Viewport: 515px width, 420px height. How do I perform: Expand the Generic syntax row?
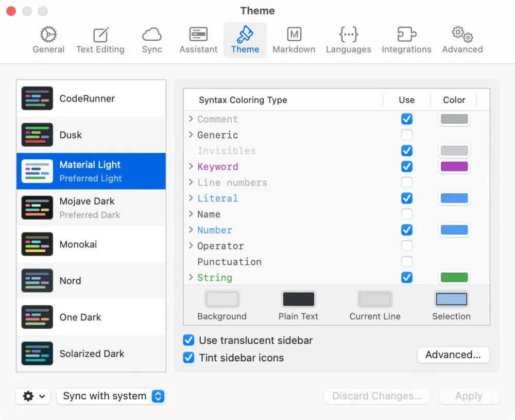pyautogui.click(x=191, y=135)
